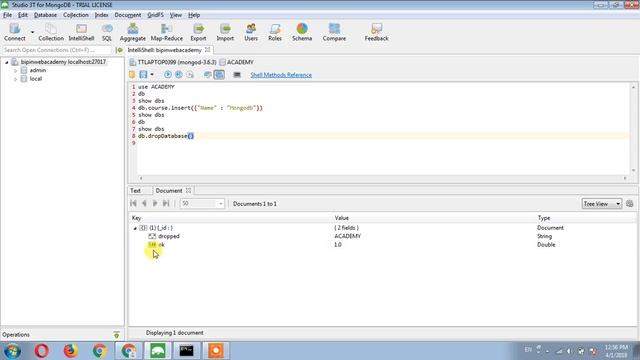Click line 8 db.dropDatabase() in editor
The image size is (640, 360).
point(166,136)
